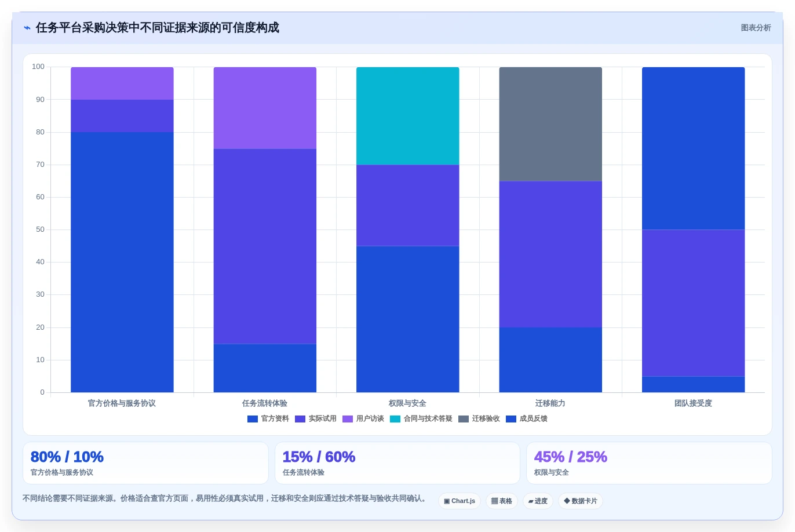Open the 15% / 60% data card
This screenshot has height=532, width=795.
click(397, 463)
